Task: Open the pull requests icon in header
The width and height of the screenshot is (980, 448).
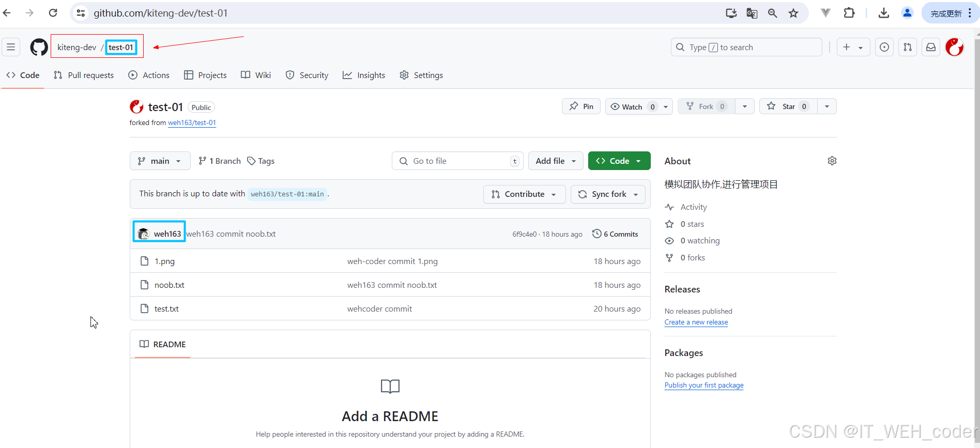Action: point(908,47)
